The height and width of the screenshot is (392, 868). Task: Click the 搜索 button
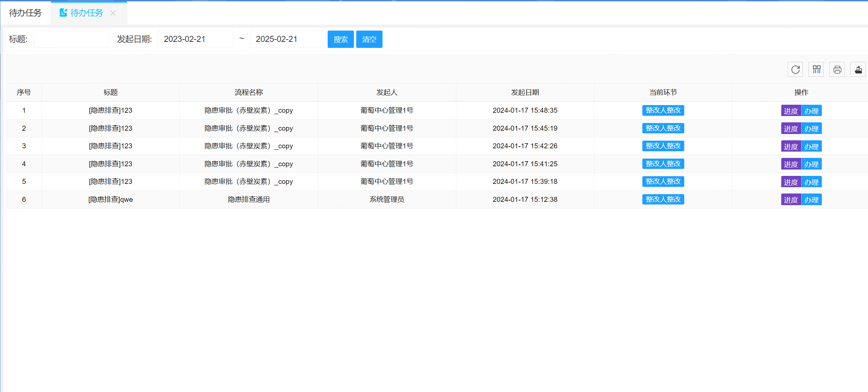click(x=341, y=39)
